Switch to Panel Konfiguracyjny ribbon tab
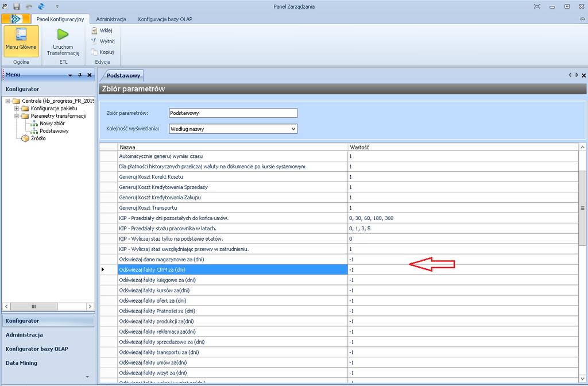The height and width of the screenshot is (386, 588). [x=60, y=19]
